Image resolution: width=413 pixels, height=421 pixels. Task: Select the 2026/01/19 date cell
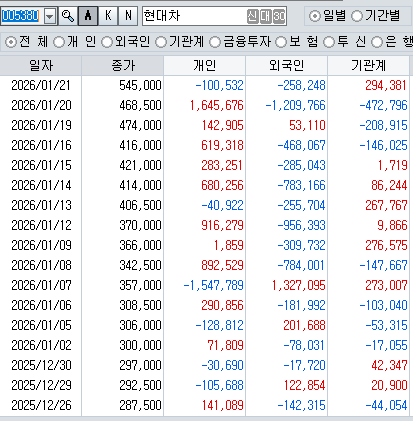[41, 126]
